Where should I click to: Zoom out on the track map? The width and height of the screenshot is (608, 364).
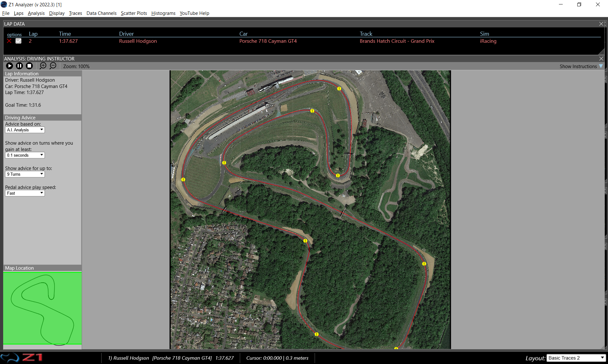click(x=53, y=66)
